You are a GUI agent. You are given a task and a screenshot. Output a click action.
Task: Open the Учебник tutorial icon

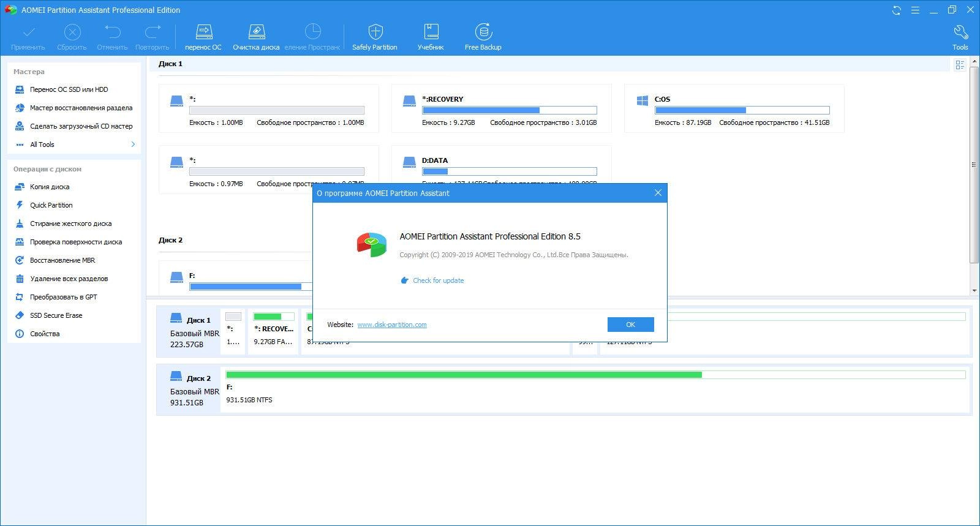[431, 31]
